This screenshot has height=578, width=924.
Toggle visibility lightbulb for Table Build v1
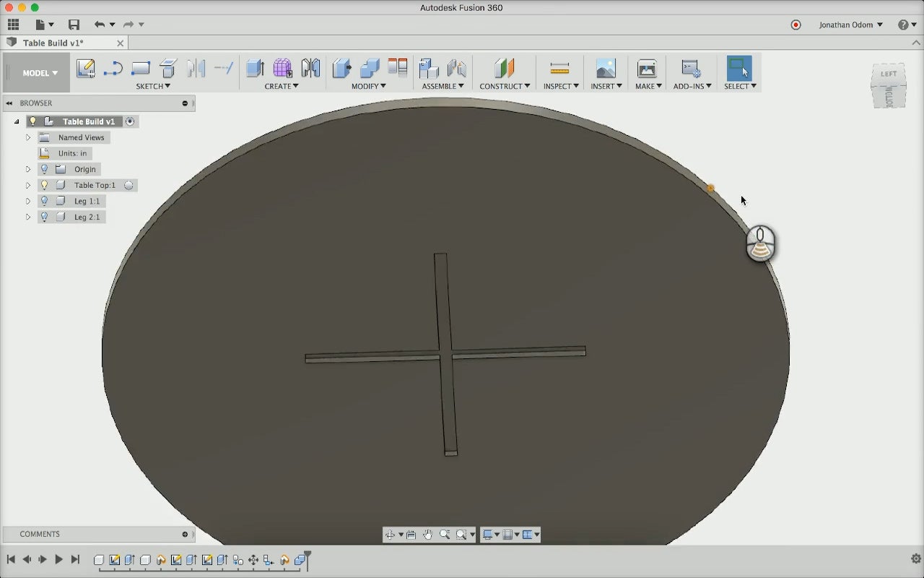pyautogui.click(x=32, y=121)
